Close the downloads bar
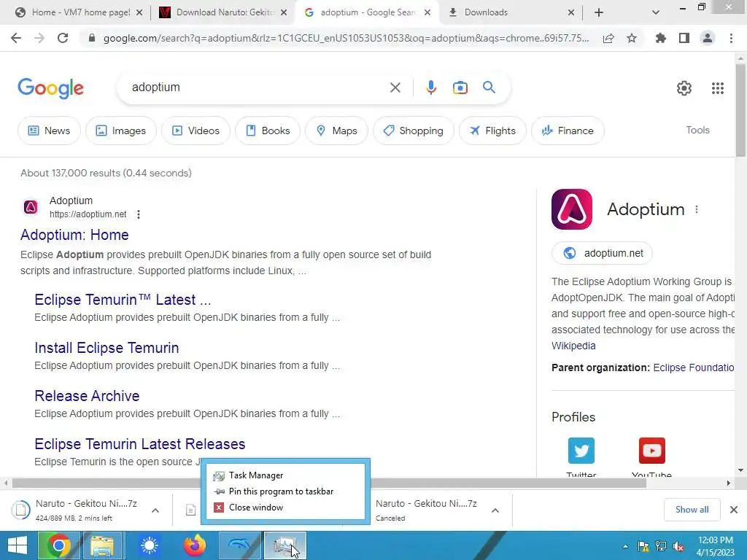Screen dimensions: 747x560 tap(734, 510)
